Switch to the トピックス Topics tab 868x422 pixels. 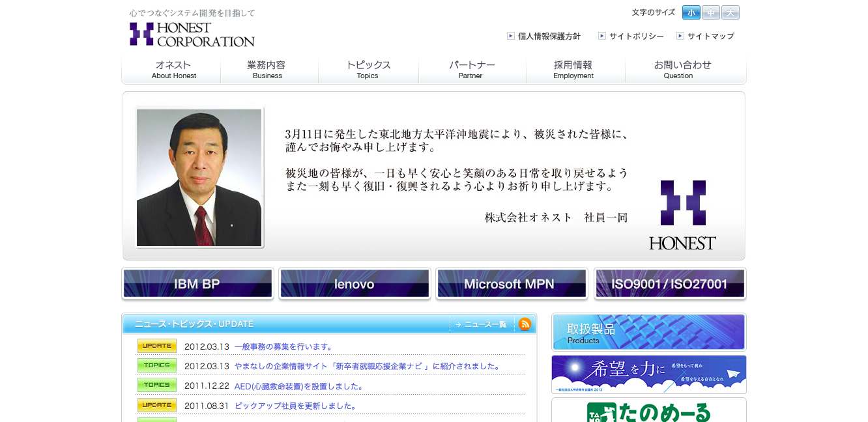[368, 70]
